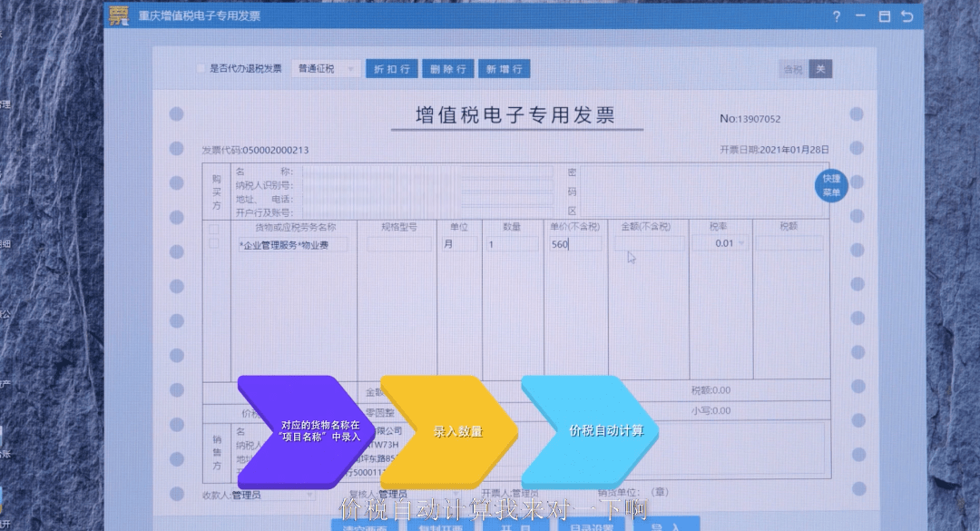Open the round 快捷菜单 shortcut button
The image size is (980, 531).
pos(830,185)
